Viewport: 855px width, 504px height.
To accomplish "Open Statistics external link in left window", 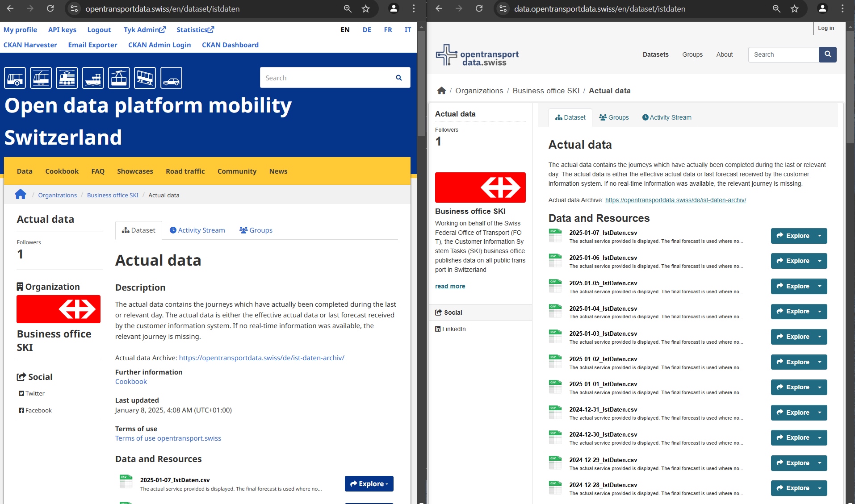I will (x=195, y=29).
